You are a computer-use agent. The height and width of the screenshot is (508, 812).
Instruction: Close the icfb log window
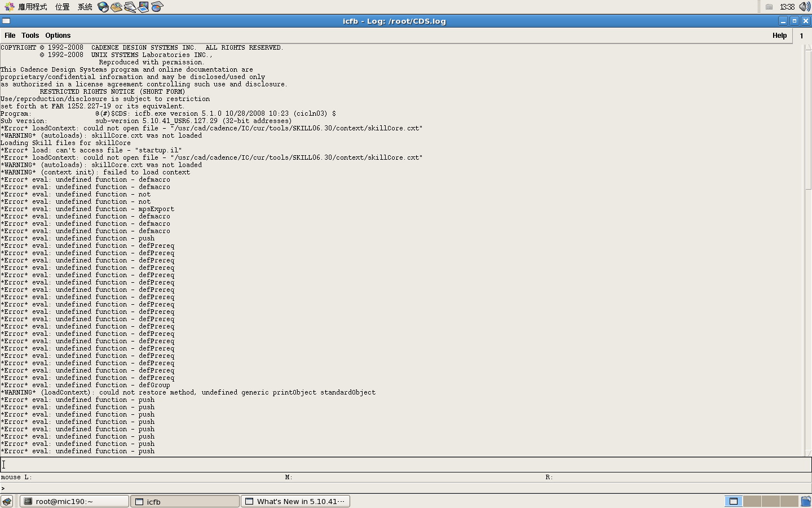[x=806, y=21]
